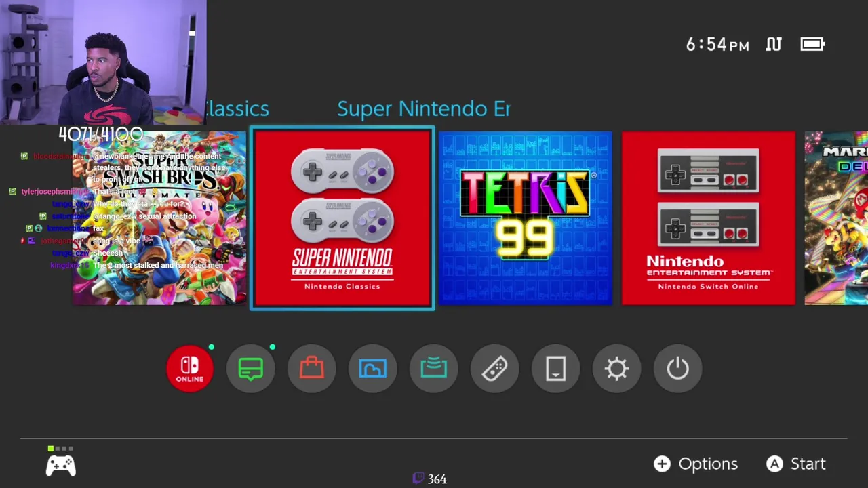Open the Album icon
The height and width of the screenshot is (488, 868).
pos(373,368)
